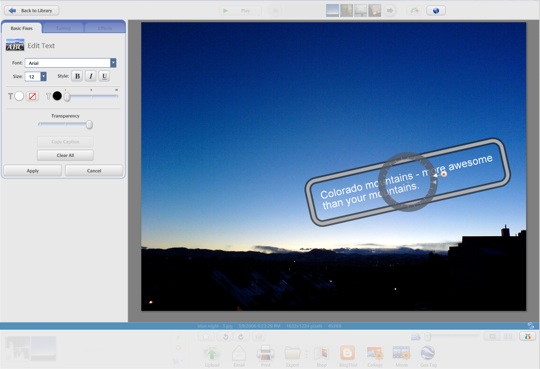The width and height of the screenshot is (540, 369).
Task: Click the Arial font combo box field
Action: tap(70, 63)
